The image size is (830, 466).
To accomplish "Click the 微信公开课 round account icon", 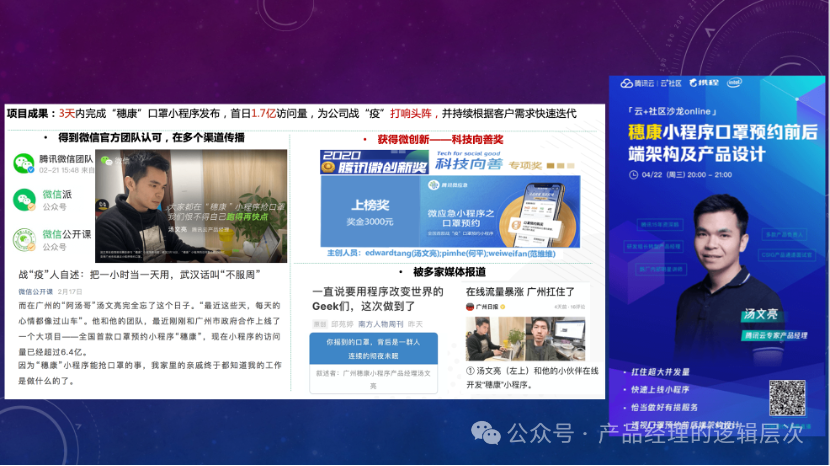I will [x=24, y=239].
